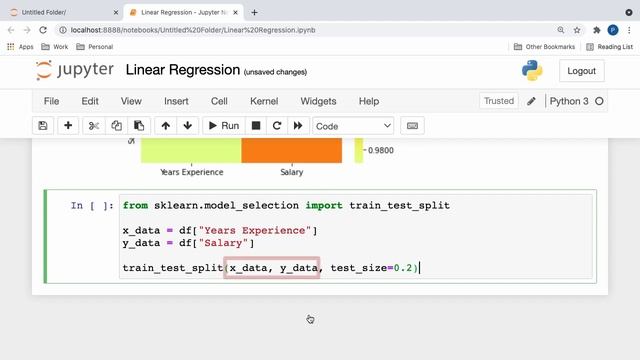Click the Trusted notebook button
The height and width of the screenshot is (360, 640).
[499, 101]
